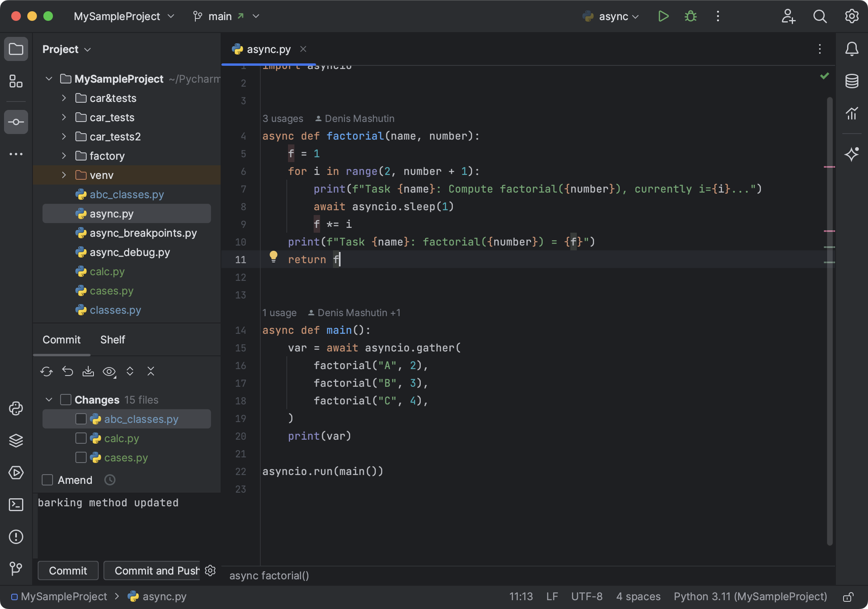The image size is (868, 609).
Task: Run the async configuration
Action: (x=663, y=16)
